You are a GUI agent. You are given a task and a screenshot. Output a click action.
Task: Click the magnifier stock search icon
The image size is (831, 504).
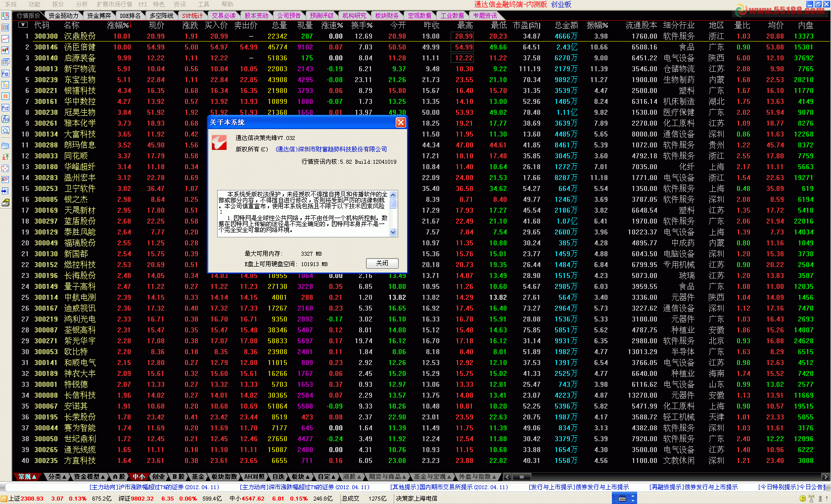5,131
